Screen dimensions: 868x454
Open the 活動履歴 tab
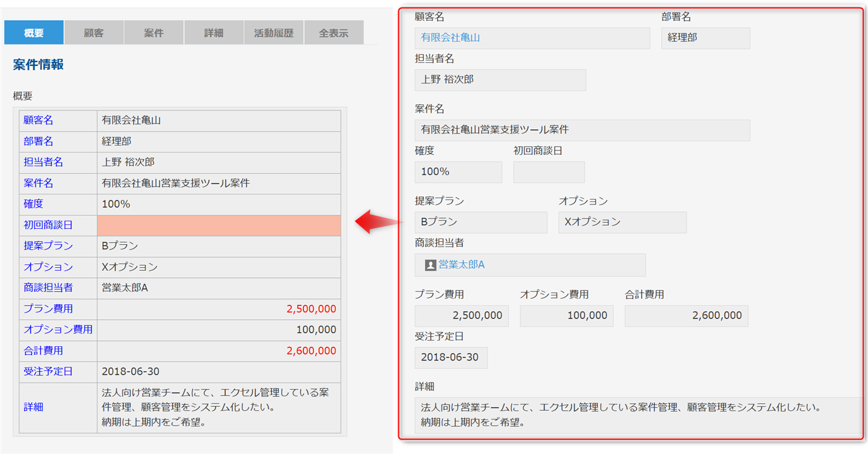[x=273, y=33]
